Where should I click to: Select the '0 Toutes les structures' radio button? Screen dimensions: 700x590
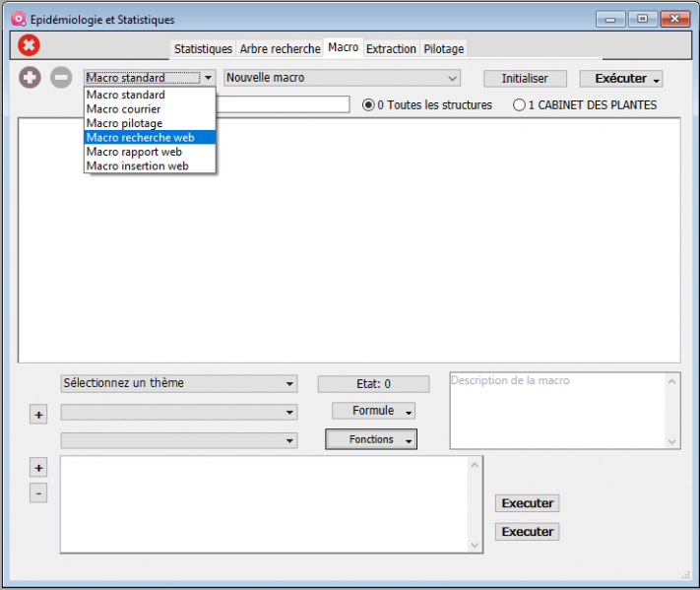pos(369,104)
